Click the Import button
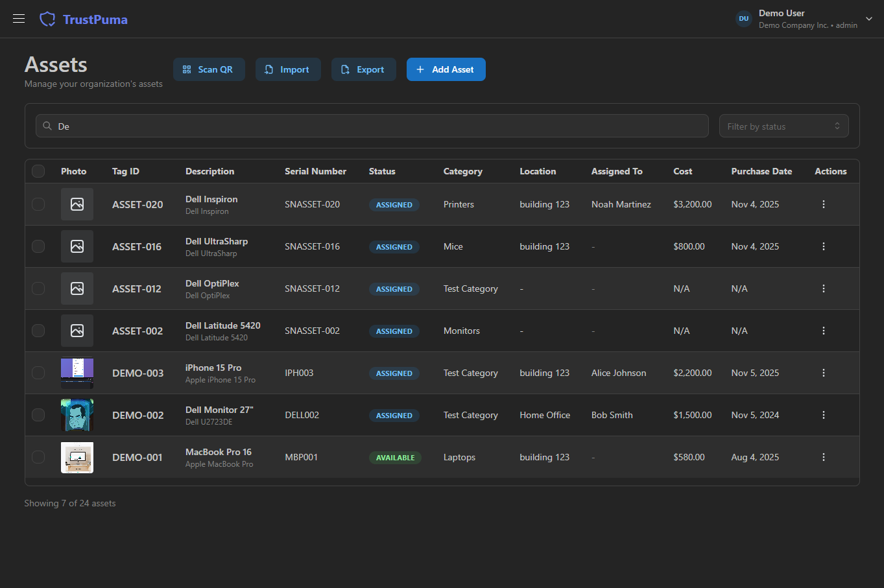Image resolution: width=884 pixels, height=588 pixels. tap(288, 69)
